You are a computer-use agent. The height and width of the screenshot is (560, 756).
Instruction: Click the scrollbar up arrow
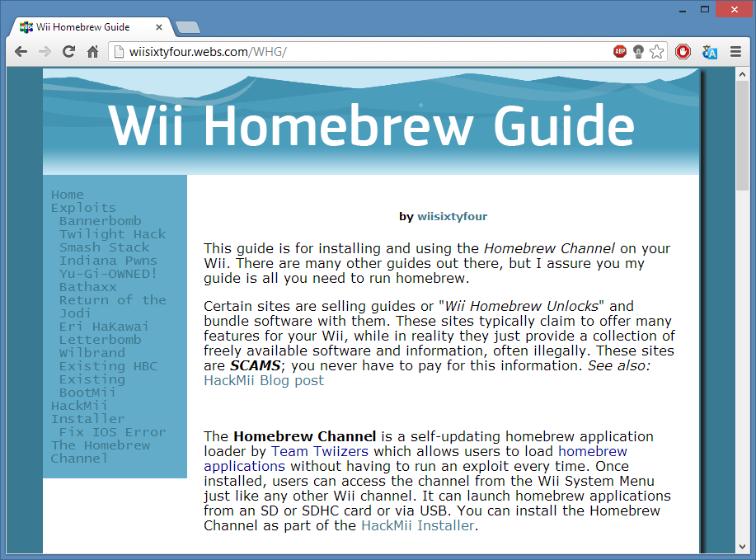pyautogui.click(x=742, y=74)
